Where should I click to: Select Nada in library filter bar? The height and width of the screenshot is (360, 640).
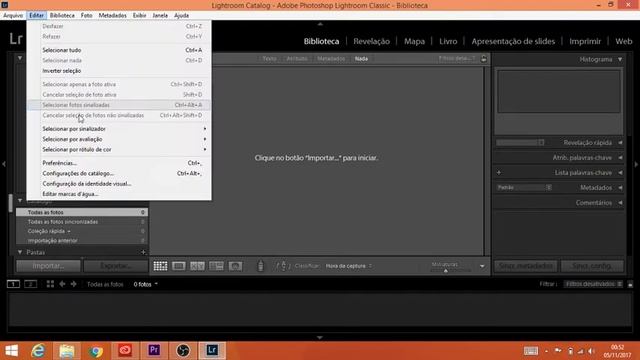coord(361,58)
